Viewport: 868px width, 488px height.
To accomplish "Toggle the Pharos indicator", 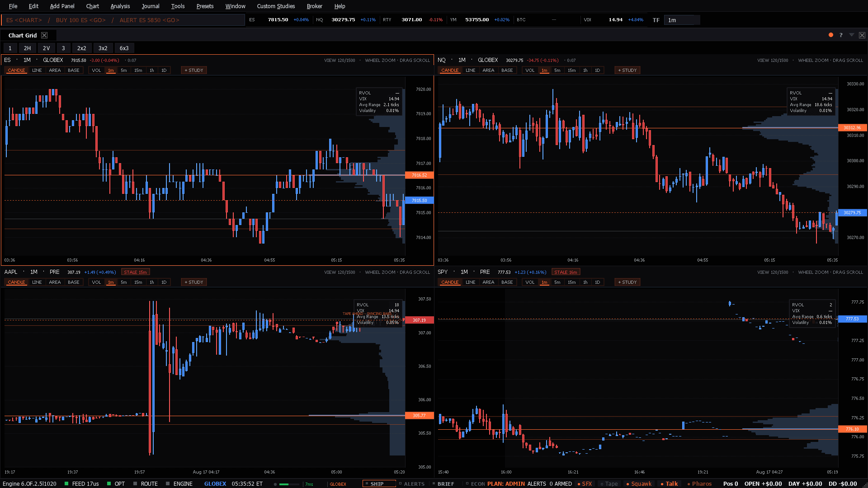I will click(x=699, y=483).
